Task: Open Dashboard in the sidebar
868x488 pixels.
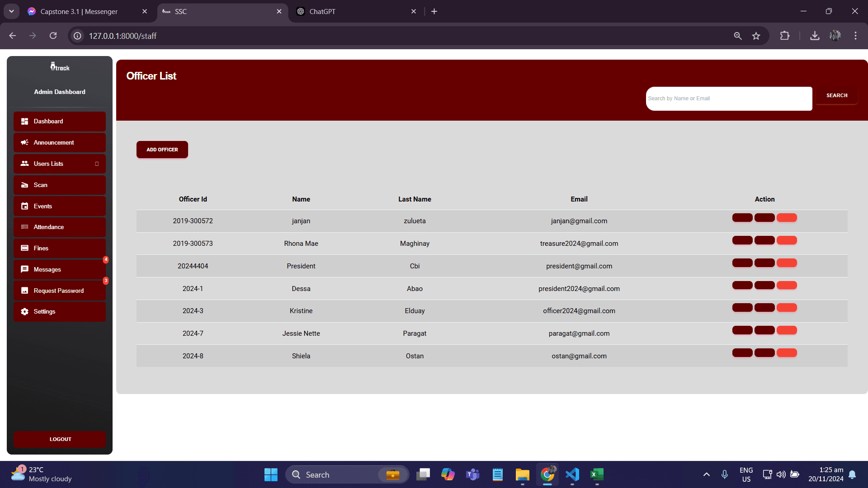Action: 59,121
